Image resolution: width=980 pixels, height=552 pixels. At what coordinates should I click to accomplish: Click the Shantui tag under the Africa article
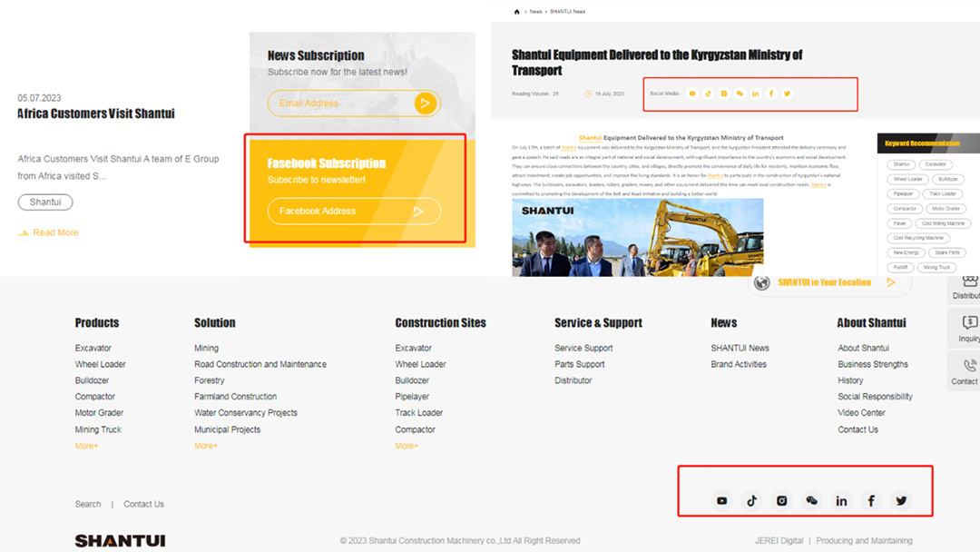tap(45, 202)
